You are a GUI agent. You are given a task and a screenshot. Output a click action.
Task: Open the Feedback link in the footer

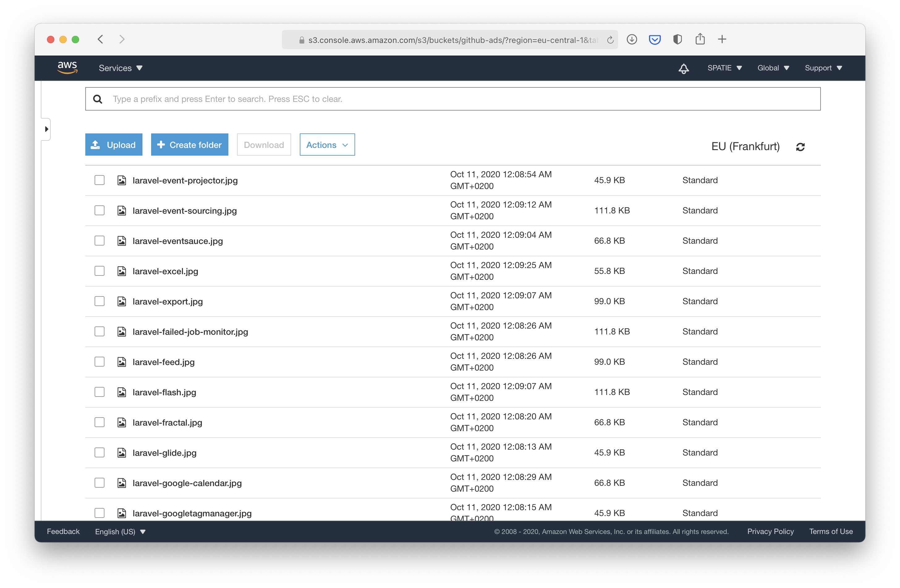[63, 531]
